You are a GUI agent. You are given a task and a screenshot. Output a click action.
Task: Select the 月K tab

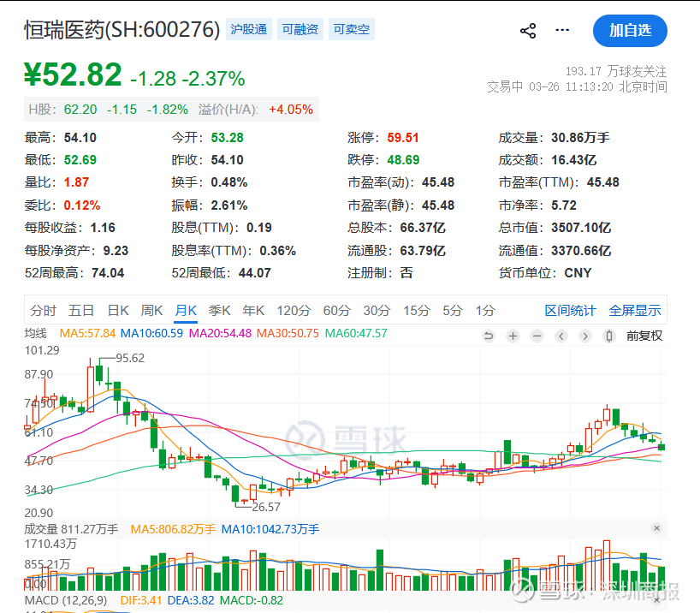click(x=186, y=310)
